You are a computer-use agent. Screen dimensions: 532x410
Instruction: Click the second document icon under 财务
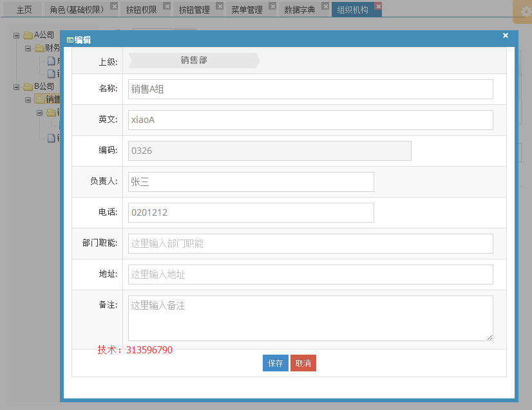click(52, 73)
